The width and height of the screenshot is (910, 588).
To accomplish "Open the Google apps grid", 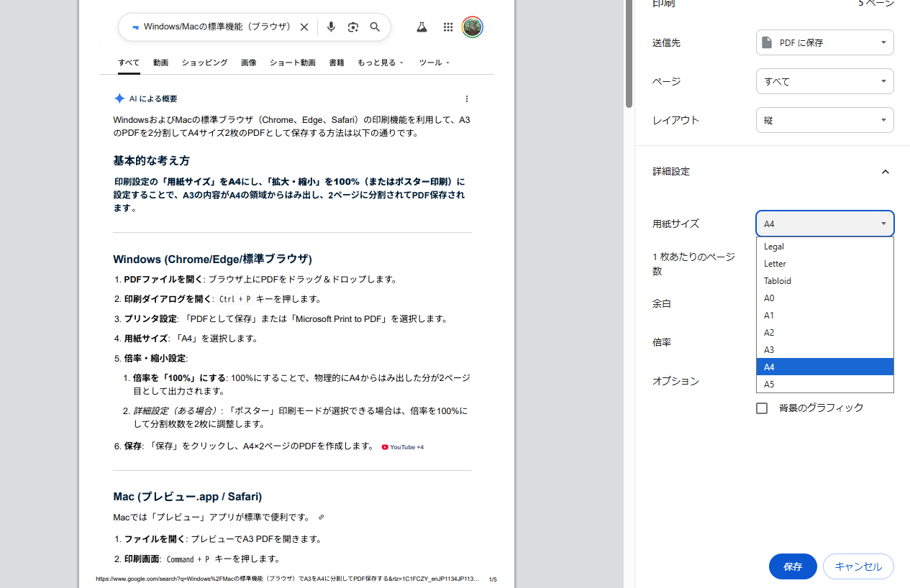I will point(447,27).
